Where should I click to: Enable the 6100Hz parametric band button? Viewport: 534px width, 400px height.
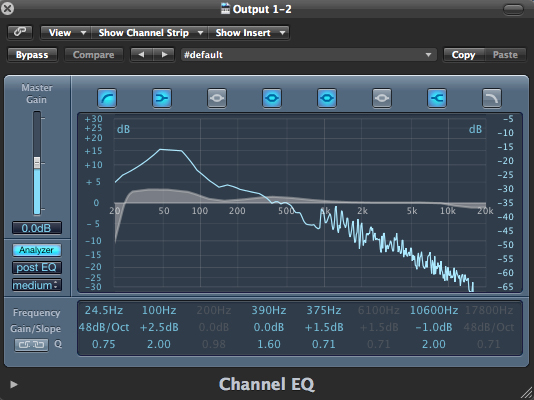[x=382, y=98]
